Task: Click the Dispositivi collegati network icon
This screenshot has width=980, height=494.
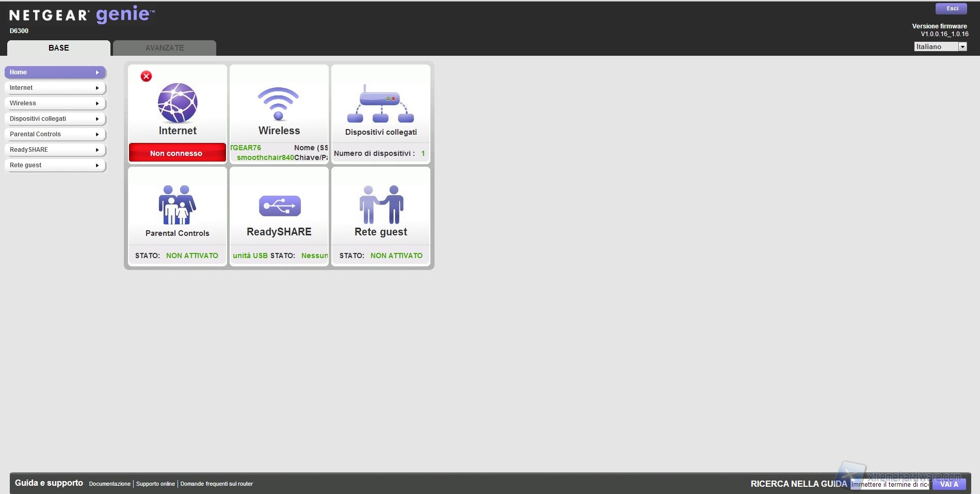Action: pyautogui.click(x=380, y=105)
